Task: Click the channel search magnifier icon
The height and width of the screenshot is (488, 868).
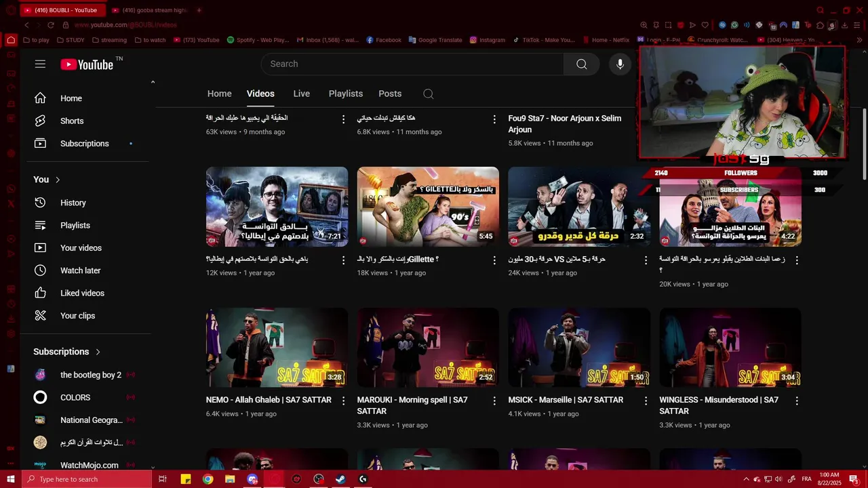Action: pos(428,94)
